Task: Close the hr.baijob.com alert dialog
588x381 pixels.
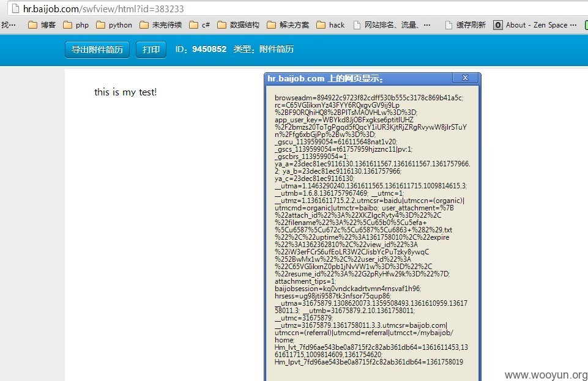Action: pyautogui.click(x=465, y=78)
